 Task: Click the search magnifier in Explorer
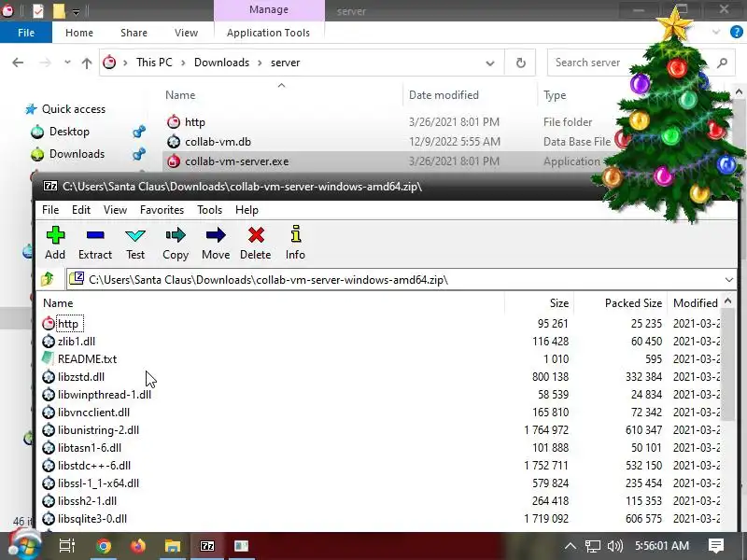pos(723,63)
